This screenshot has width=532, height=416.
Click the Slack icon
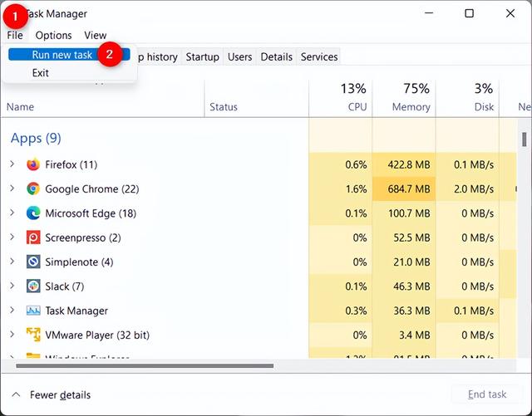coord(33,286)
